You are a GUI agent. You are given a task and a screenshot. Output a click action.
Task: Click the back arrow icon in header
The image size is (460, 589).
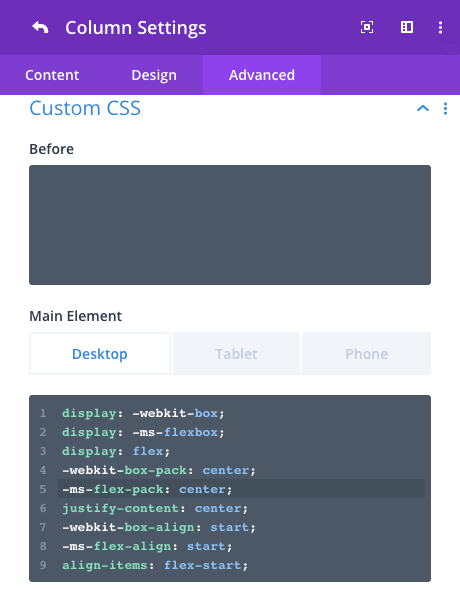[40, 27]
